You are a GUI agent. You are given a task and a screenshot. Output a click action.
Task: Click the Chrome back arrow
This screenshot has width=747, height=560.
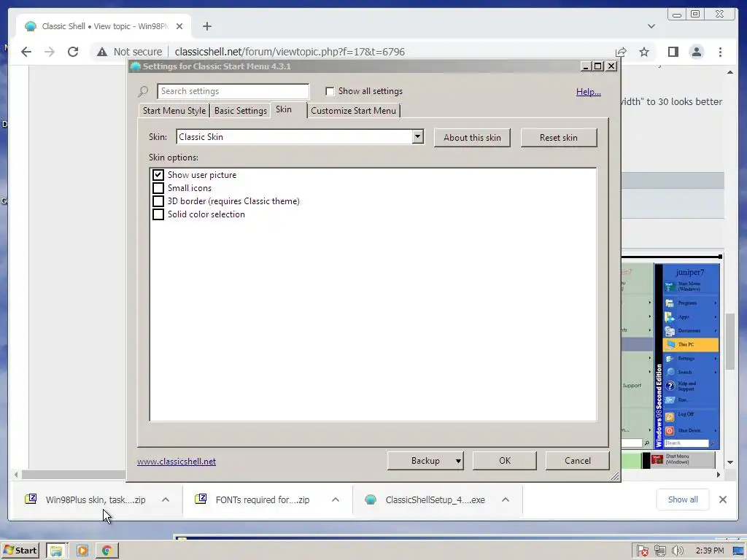[26, 52]
